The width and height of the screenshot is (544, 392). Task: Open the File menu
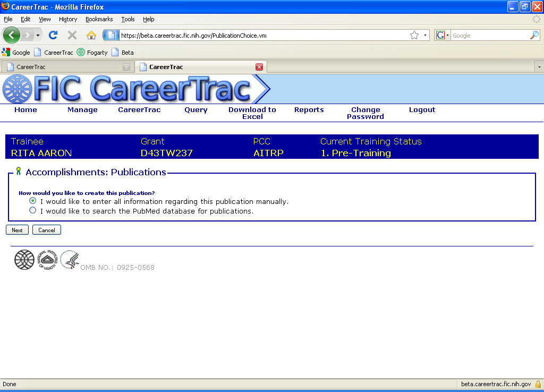8,19
